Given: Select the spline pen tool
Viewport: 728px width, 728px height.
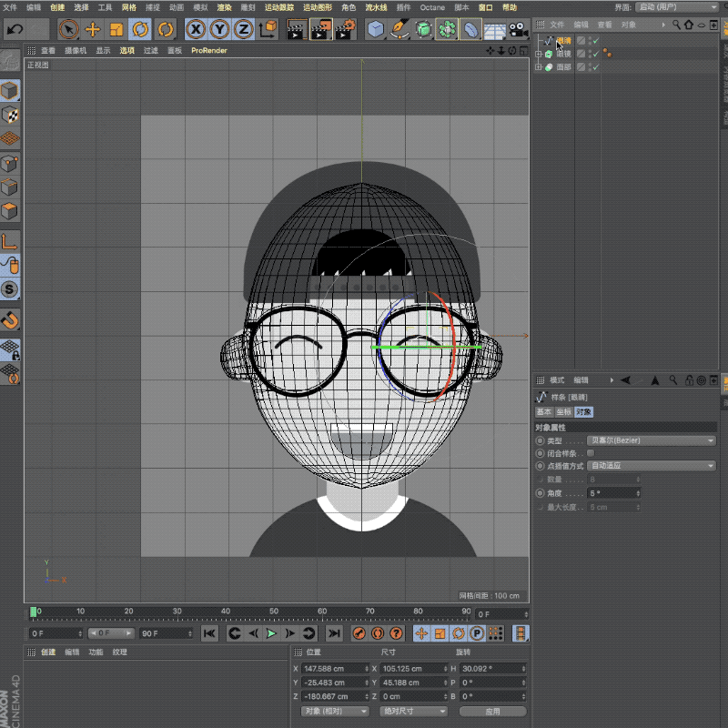Looking at the screenshot, I should pyautogui.click(x=399, y=30).
